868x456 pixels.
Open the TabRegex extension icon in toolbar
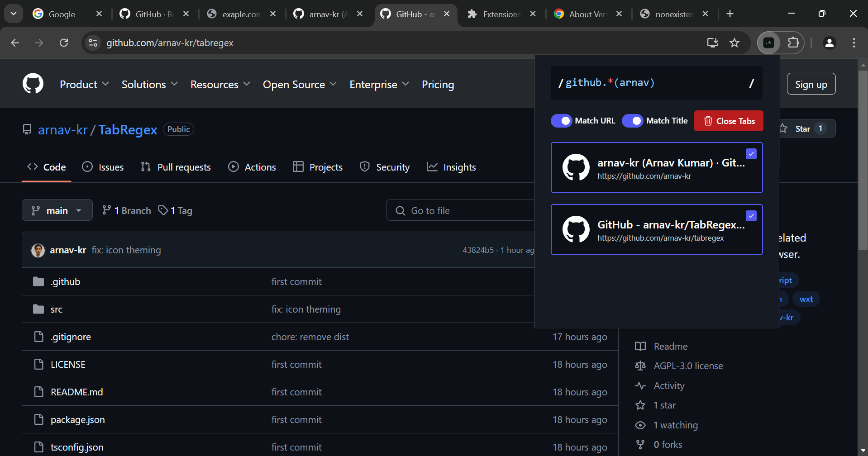(769, 43)
